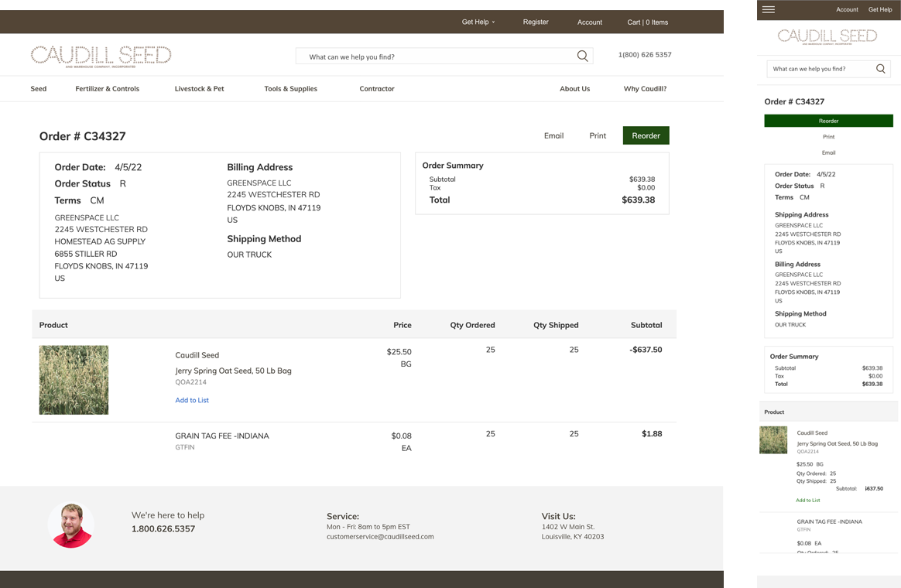The height and width of the screenshot is (588, 901).
Task: Open Get Help in the mobile header
Action: tap(880, 10)
